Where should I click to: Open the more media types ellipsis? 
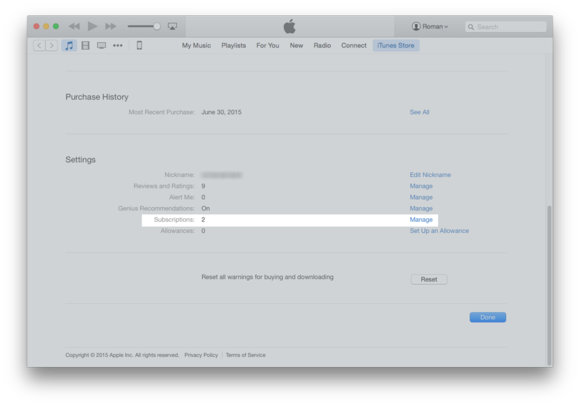[118, 45]
